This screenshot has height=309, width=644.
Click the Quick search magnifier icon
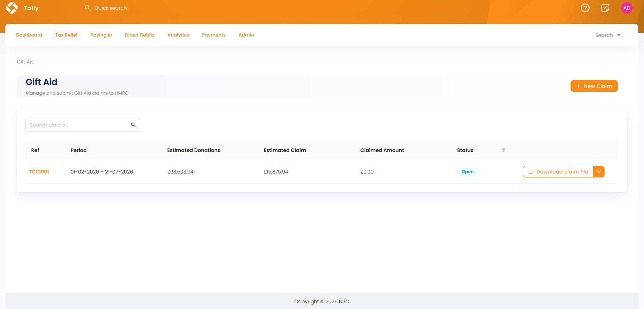pyautogui.click(x=87, y=8)
